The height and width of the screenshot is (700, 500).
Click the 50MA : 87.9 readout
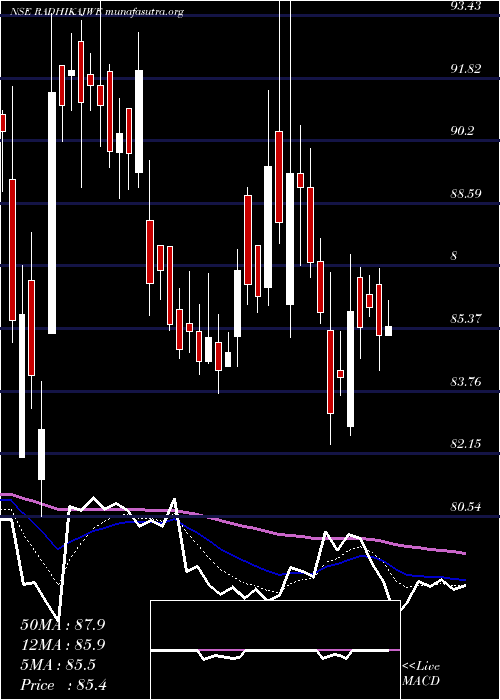tap(63, 625)
